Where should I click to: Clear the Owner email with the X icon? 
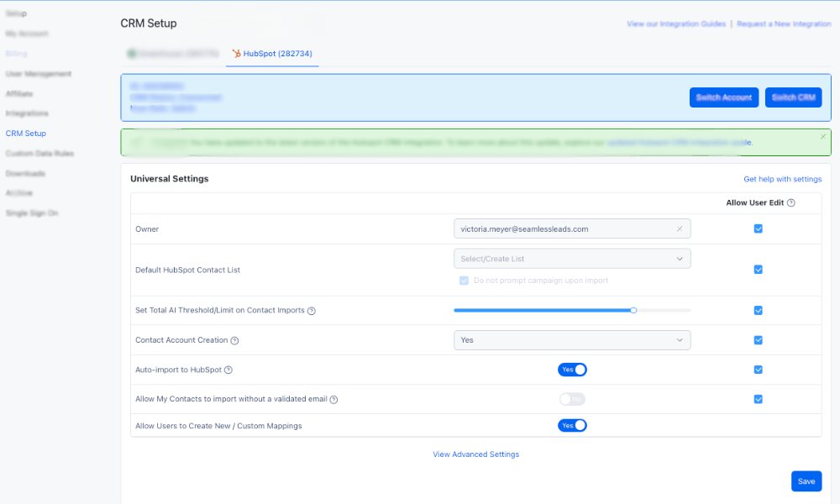pyautogui.click(x=680, y=228)
